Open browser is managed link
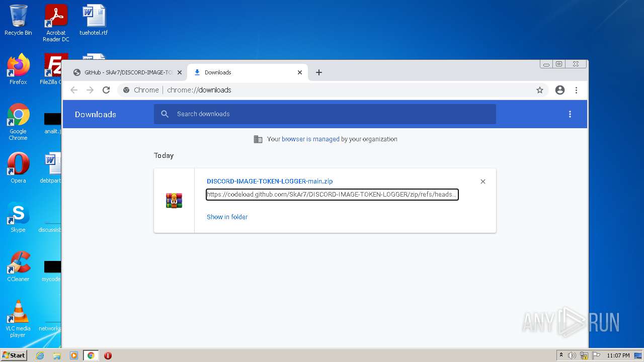The height and width of the screenshot is (362, 644). point(310,139)
